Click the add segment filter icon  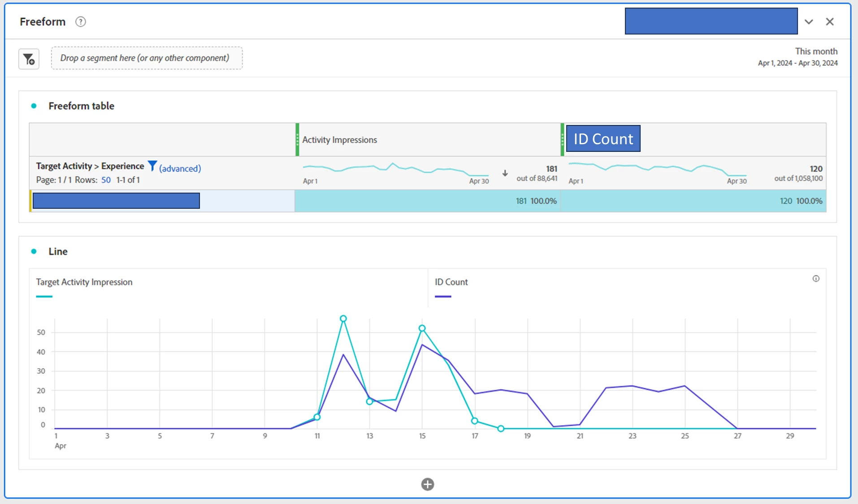click(x=29, y=59)
